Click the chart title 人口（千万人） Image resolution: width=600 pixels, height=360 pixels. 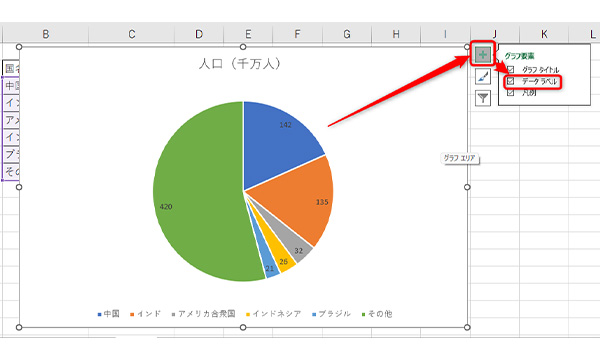pyautogui.click(x=240, y=64)
